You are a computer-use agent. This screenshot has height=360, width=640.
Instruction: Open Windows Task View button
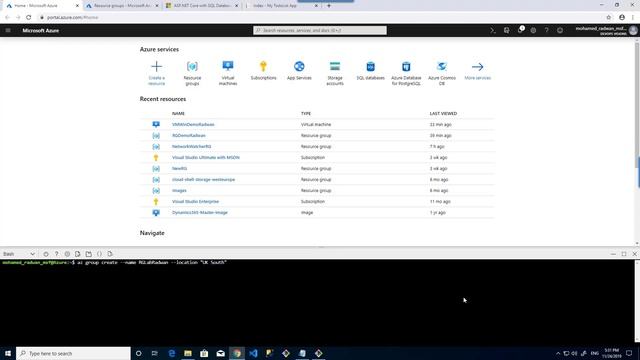[x=154, y=353]
